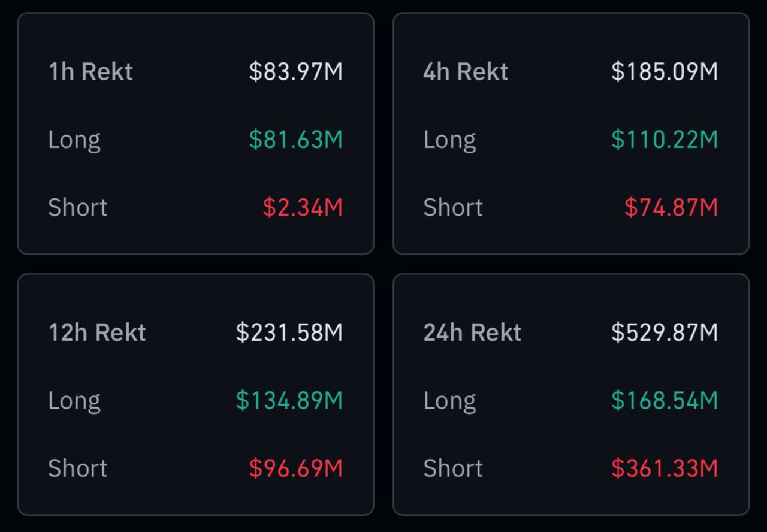Select the 24h total $529.87M value
The height and width of the screenshot is (532, 767).
click(x=665, y=332)
